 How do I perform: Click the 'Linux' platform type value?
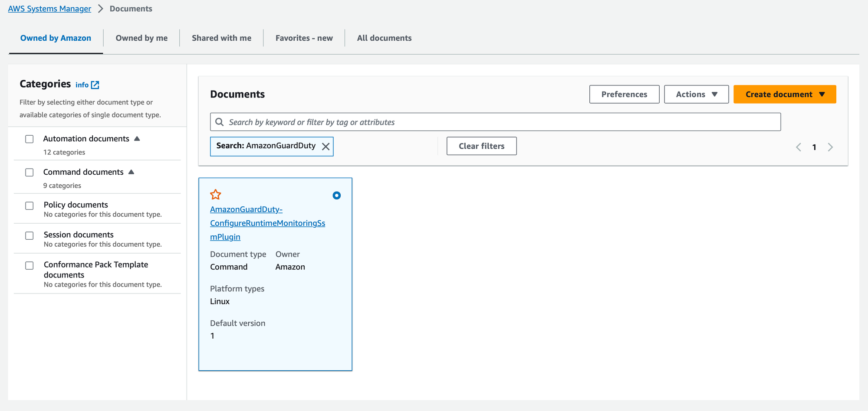tap(220, 301)
